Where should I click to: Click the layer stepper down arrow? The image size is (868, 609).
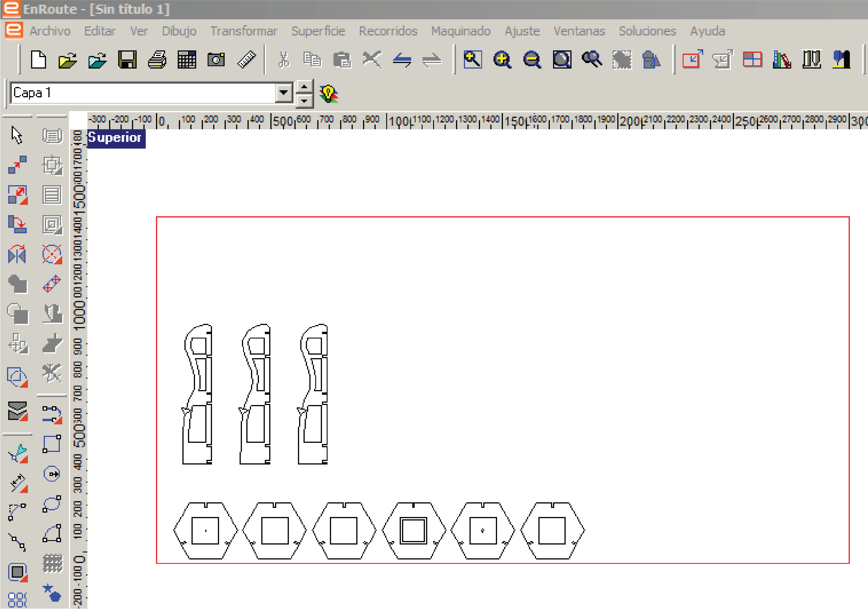pyautogui.click(x=304, y=101)
